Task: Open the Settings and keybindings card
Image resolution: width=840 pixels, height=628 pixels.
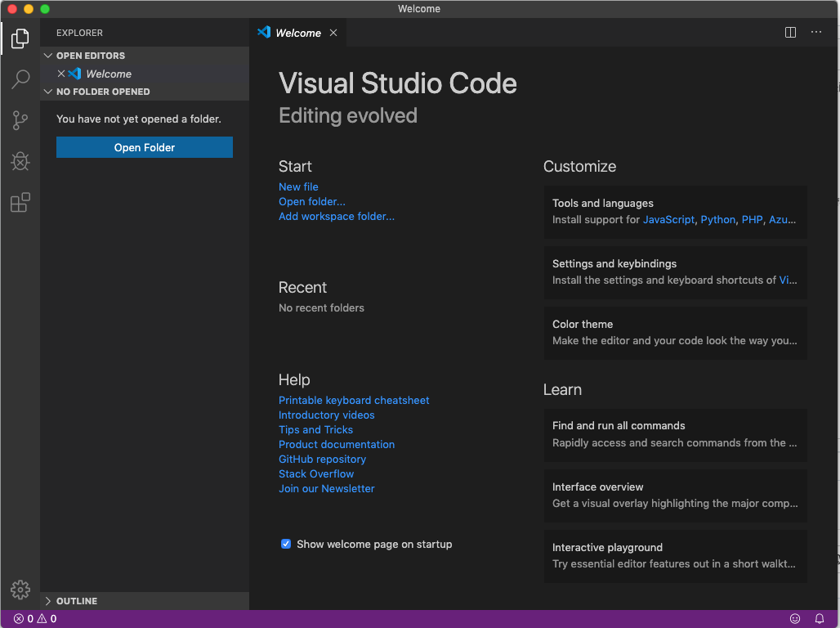Action: pyautogui.click(x=676, y=272)
